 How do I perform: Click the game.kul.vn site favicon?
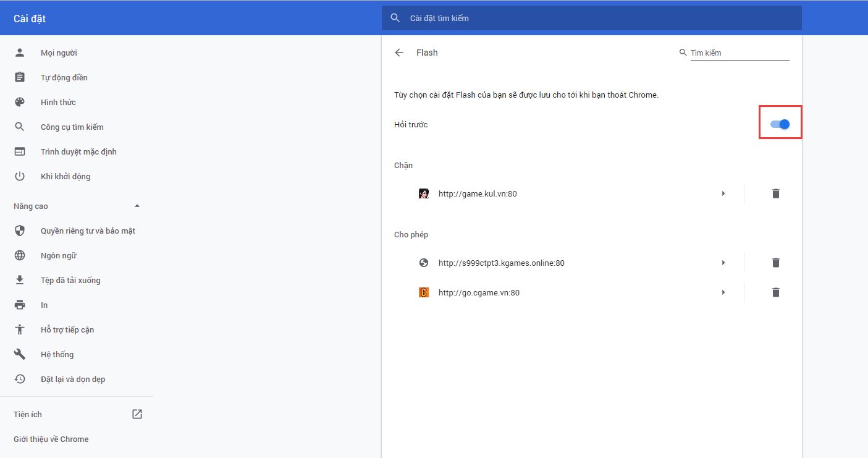click(424, 193)
